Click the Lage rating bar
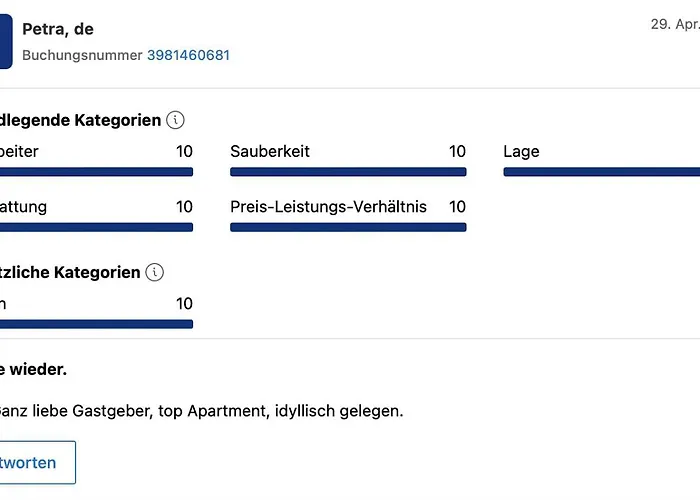700x500 pixels. pos(601,172)
